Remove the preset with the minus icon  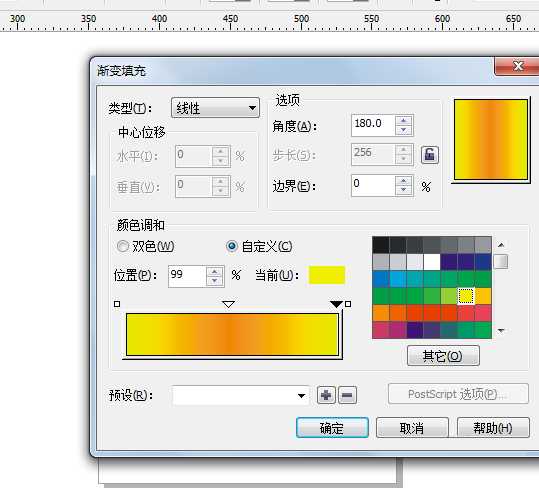tap(347, 395)
